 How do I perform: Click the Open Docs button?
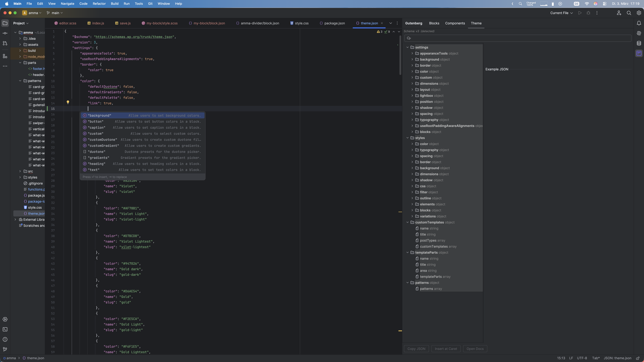point(475,349)
